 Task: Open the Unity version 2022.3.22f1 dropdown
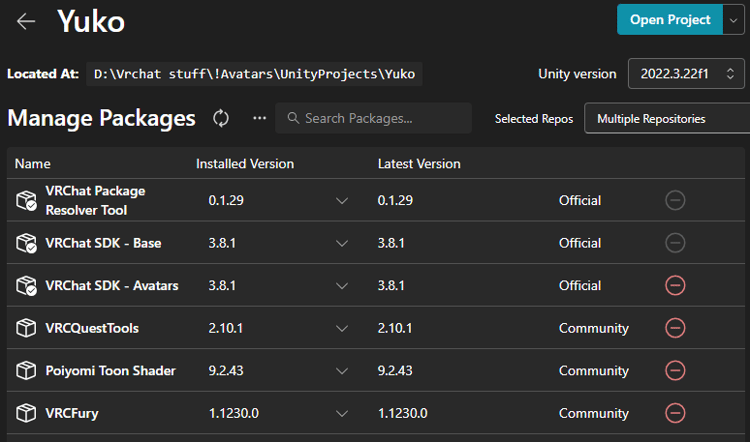click(x=686, y=73)
